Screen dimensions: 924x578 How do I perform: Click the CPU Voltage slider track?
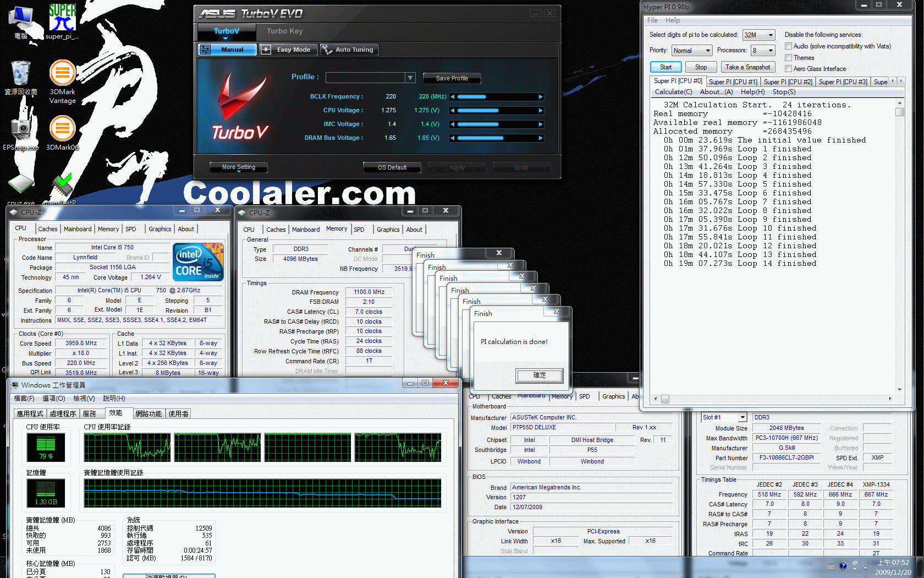pyautogui.click(x=497, y=111)
